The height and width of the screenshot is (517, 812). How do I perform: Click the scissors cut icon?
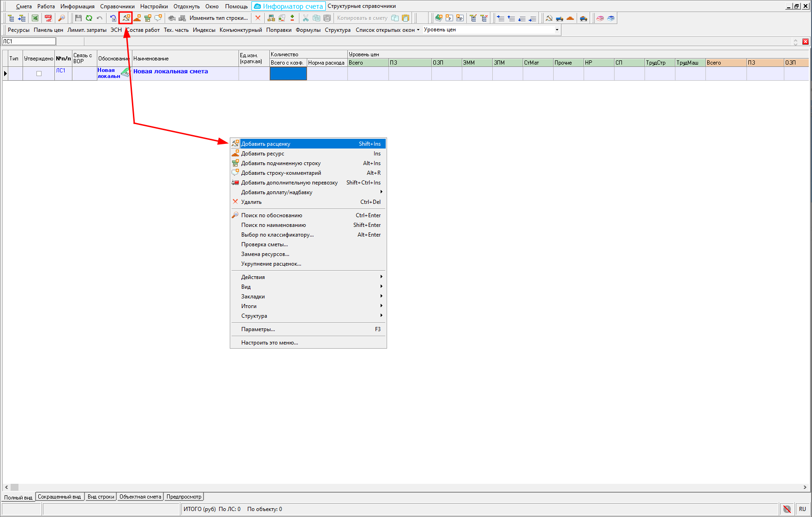tap(305, 18)
